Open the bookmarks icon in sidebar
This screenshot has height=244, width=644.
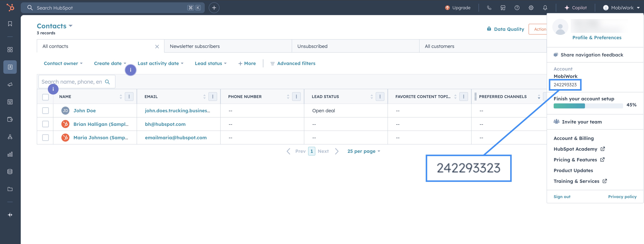10,24
